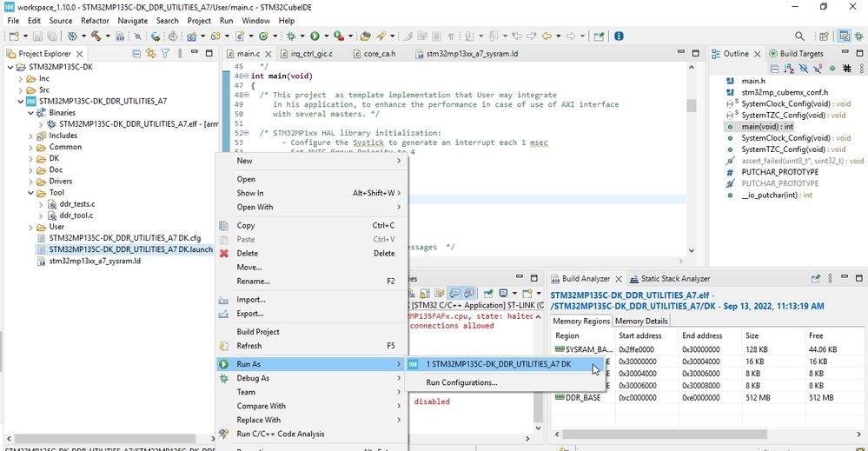
Task: Open the Debug button dropdown arrow
Action: [302, 36]
